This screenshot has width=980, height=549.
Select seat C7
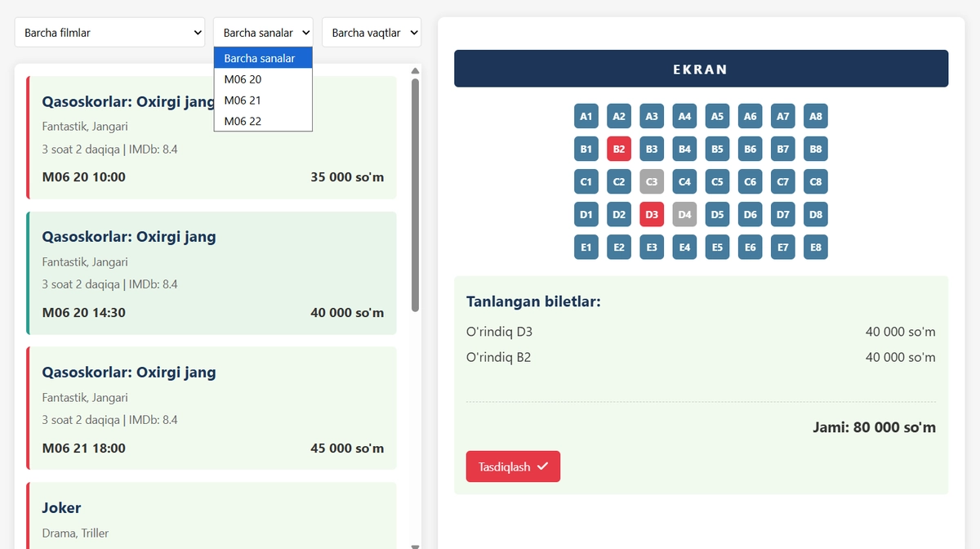[783, 181]
